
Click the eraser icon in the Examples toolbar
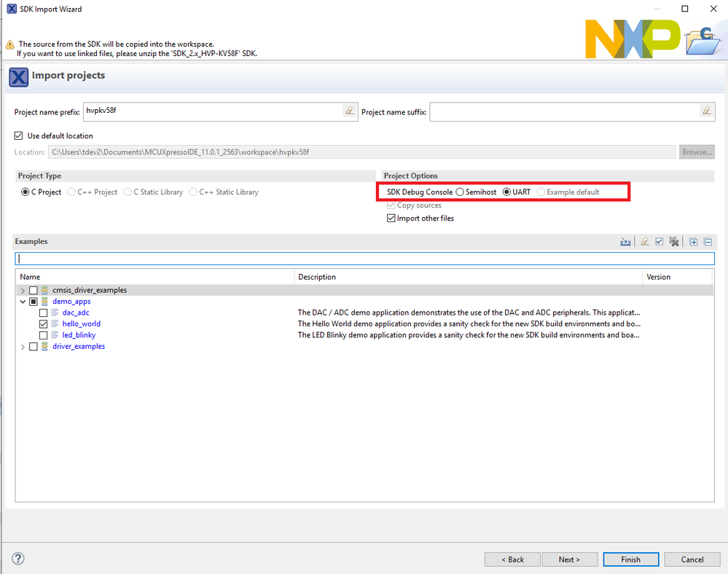pyautogui.click(x=645, y=242)
